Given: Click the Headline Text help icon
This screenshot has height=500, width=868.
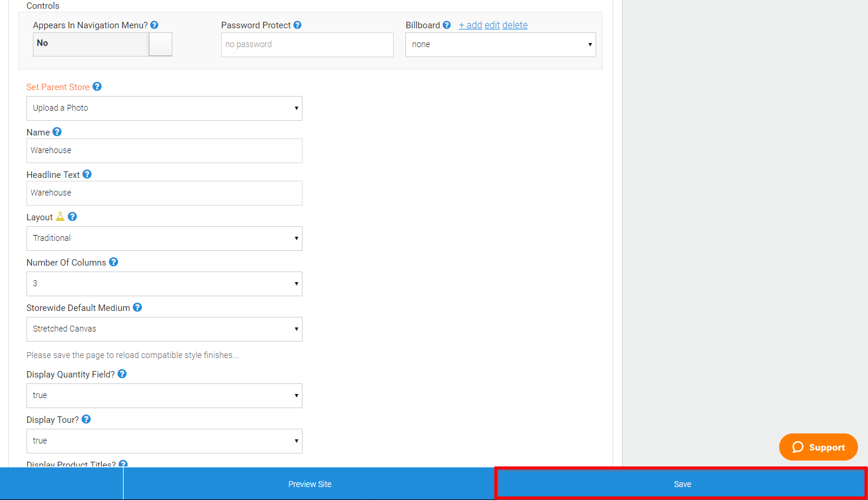Looking at the screenshot, I should [x=87, y=174].
